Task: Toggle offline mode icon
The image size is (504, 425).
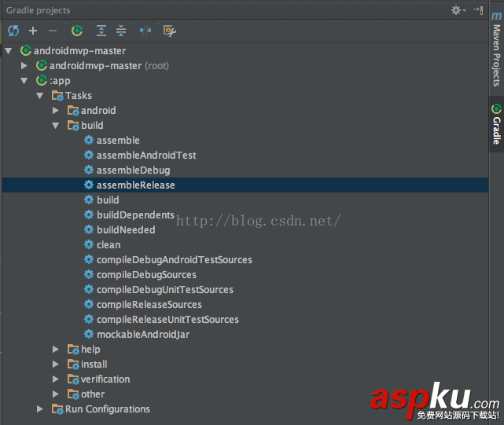Action: coord(145,31)
